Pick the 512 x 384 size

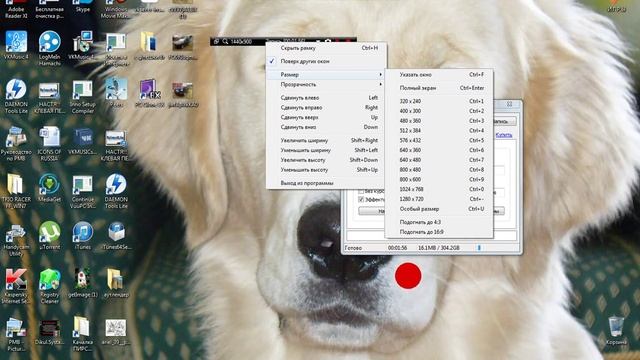tap(439, 130)
